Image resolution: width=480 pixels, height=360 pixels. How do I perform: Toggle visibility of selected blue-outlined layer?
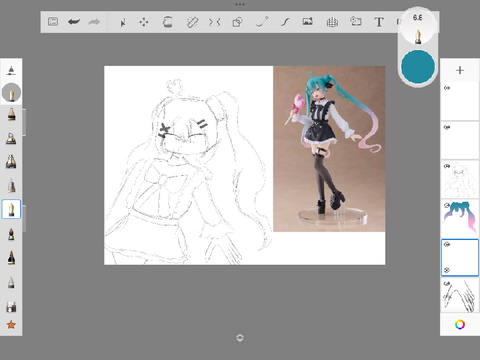point(447,244)
